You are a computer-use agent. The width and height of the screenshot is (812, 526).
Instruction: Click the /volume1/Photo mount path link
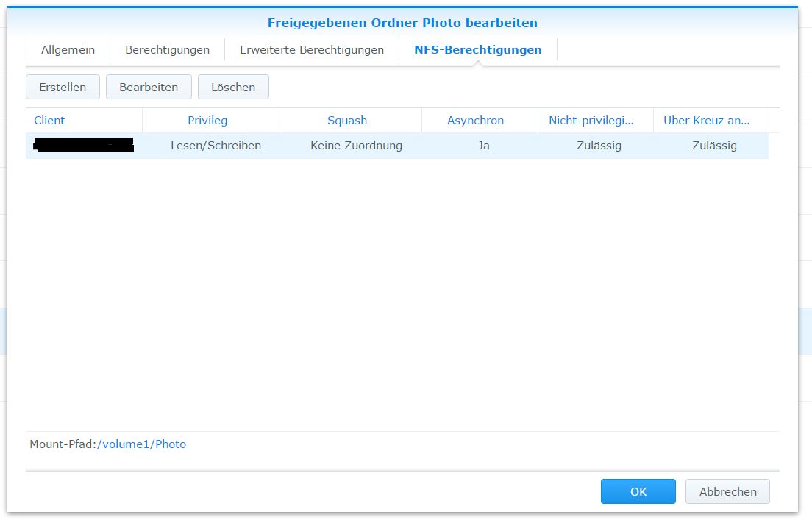point(141,444)
